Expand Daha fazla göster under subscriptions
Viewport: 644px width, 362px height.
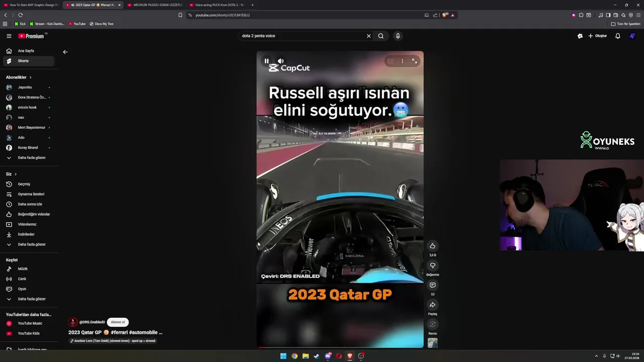(x=28, y=157)
